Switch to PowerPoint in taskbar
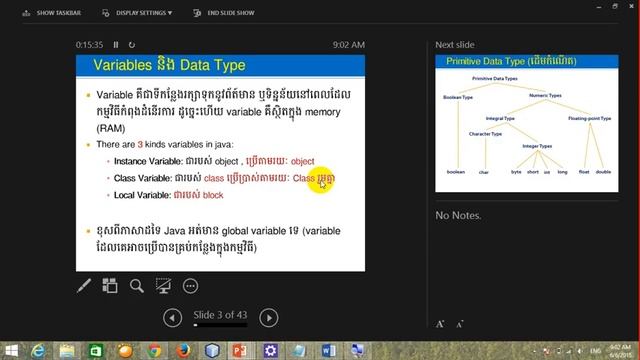This screenshot has width=640, height=360. click(240, 351)
